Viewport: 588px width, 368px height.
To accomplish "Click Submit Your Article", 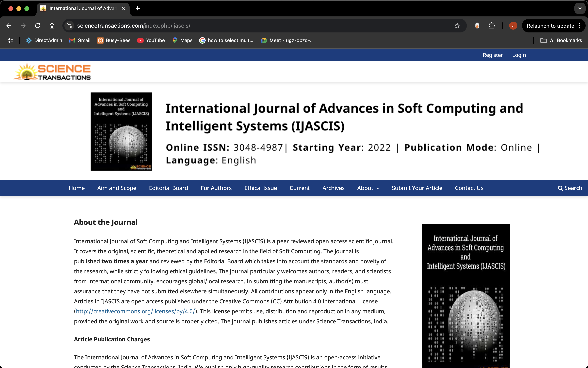I will coord(417,188).
